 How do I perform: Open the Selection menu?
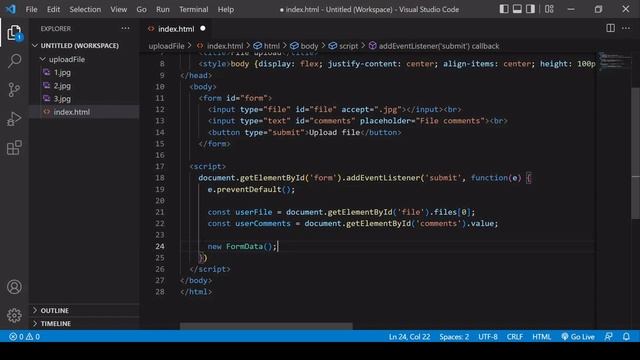85,9
